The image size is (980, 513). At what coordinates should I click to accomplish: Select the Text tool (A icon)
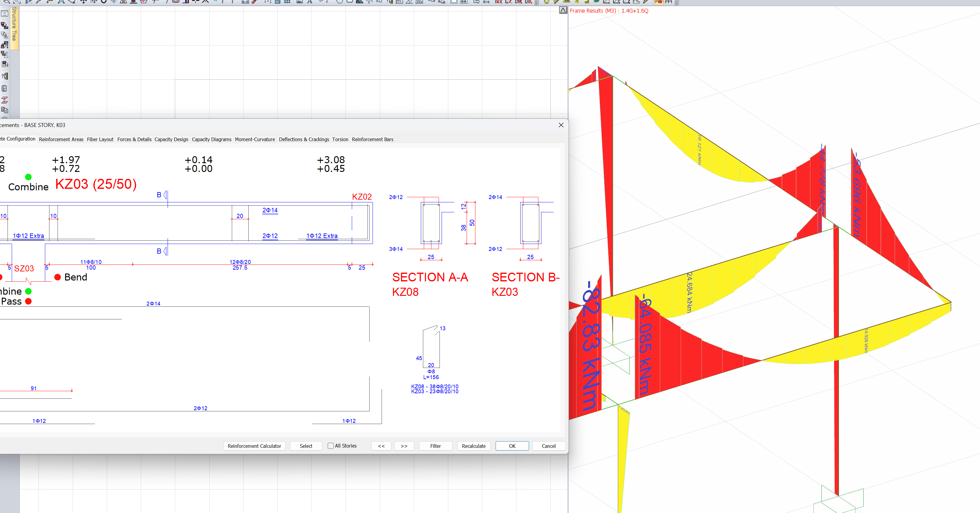coord(310,2)
